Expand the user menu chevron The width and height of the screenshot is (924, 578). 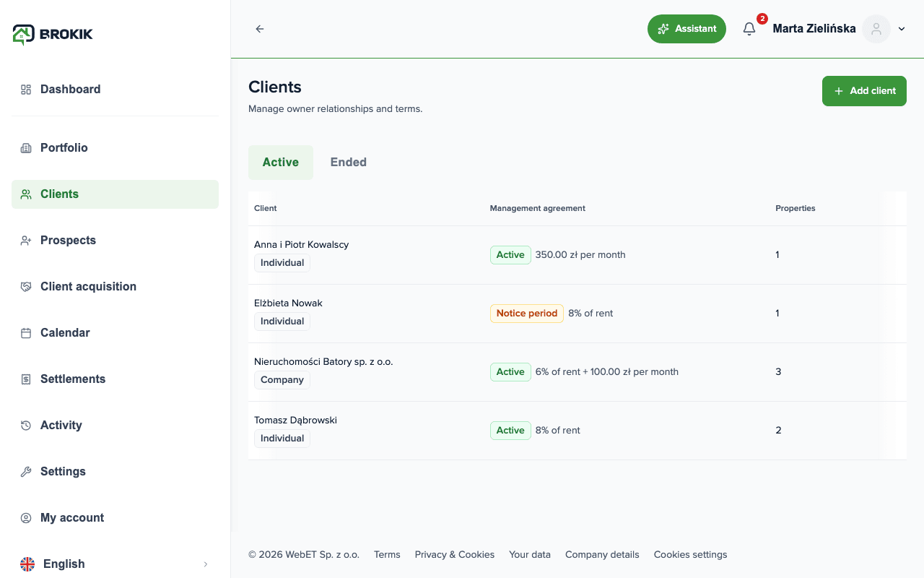point(902,29)
